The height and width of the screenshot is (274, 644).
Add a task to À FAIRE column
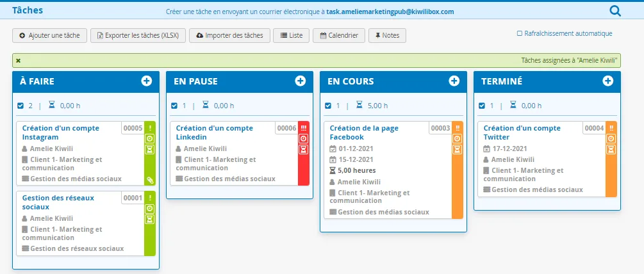pos(147,81)
